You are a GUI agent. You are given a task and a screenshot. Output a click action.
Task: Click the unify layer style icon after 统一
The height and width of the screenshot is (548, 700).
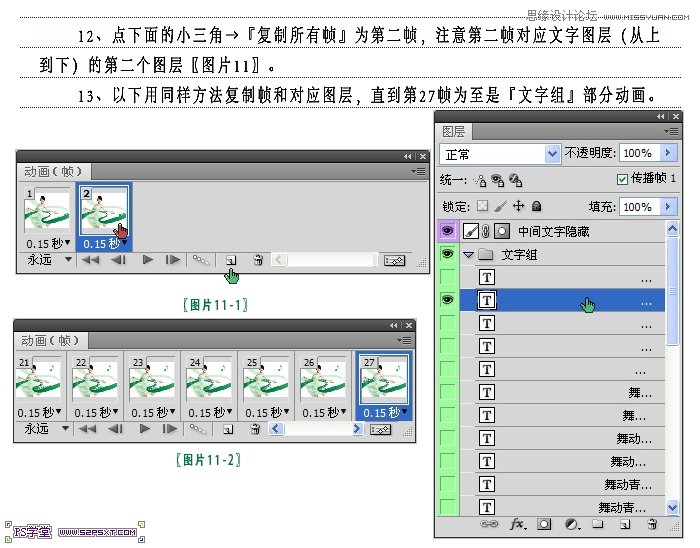tap(516, 180)
